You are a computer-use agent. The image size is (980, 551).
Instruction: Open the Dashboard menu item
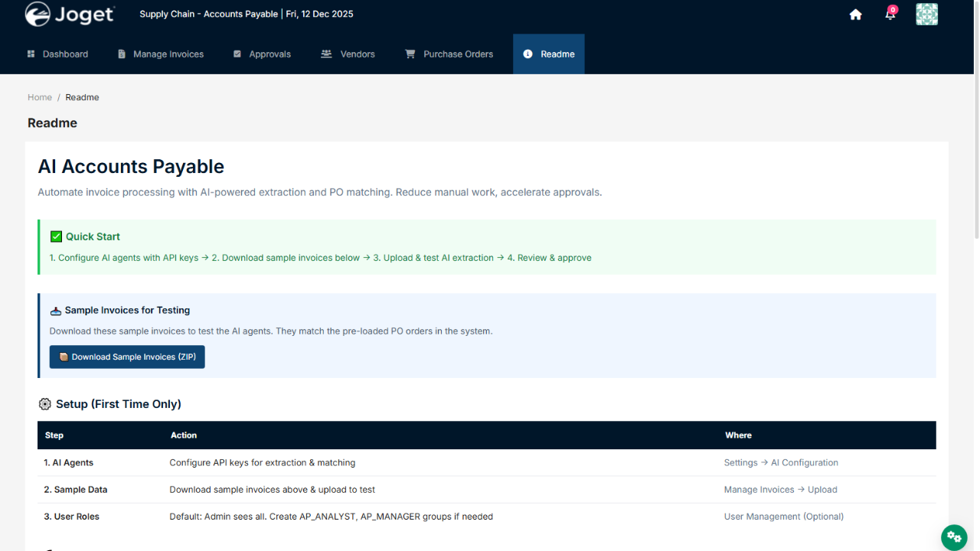pos(65,54)
